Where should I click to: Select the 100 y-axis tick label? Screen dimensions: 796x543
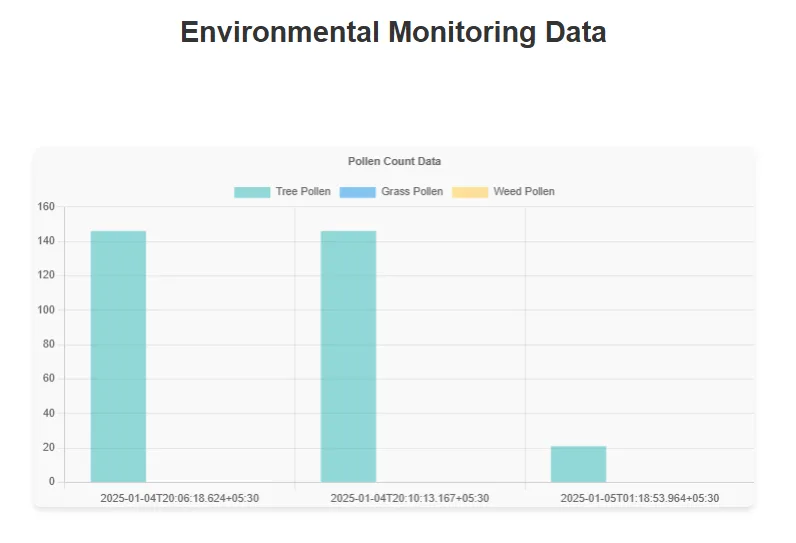46,310
